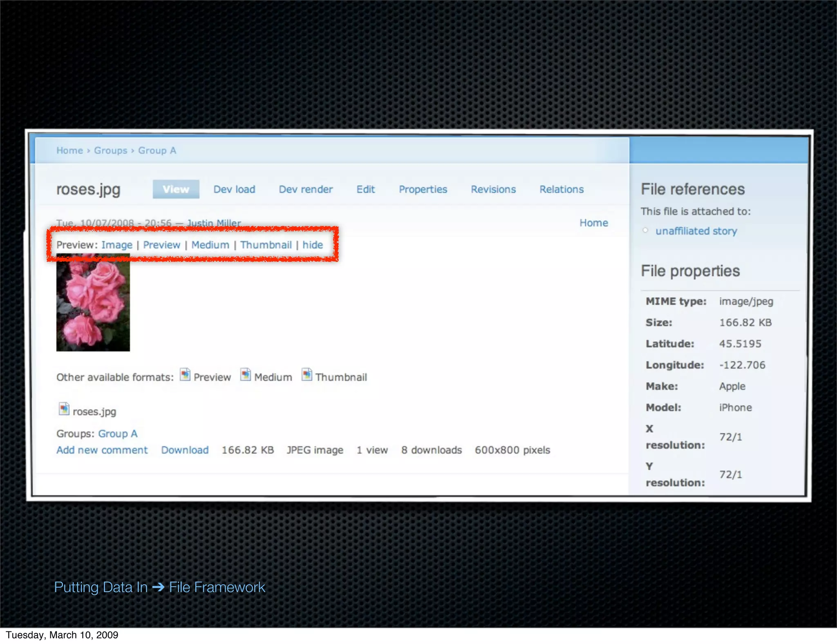This screenshot has height=644, width=837.
Task: Switch to the Dev render tab
Action: [x=306, y=189]
